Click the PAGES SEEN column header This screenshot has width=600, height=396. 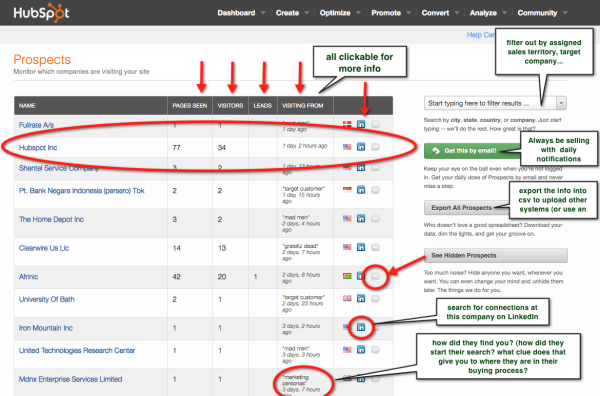pyautogui.click(x=190, y=106)
